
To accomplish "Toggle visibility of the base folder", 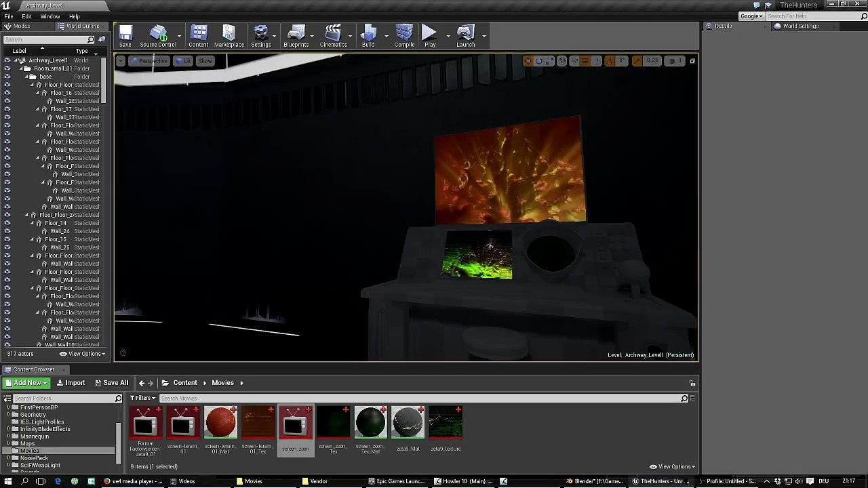I will pos(7,77).
